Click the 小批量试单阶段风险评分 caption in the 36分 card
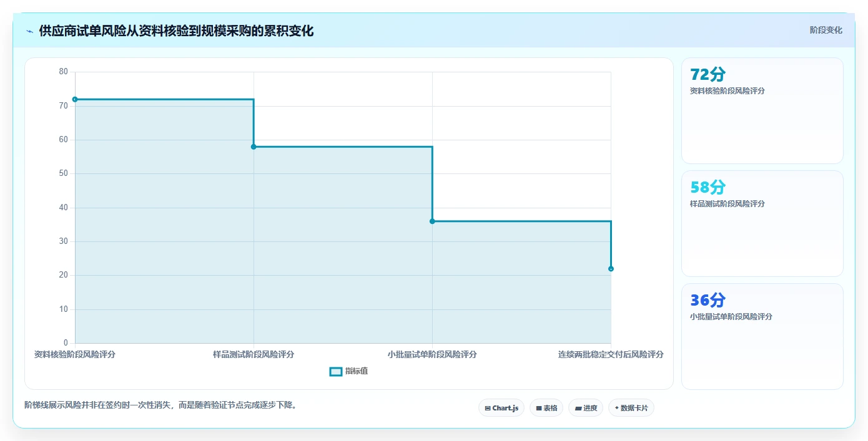Image resolution: width=868 pixels, height=441 pixels. tap(731, 317)
